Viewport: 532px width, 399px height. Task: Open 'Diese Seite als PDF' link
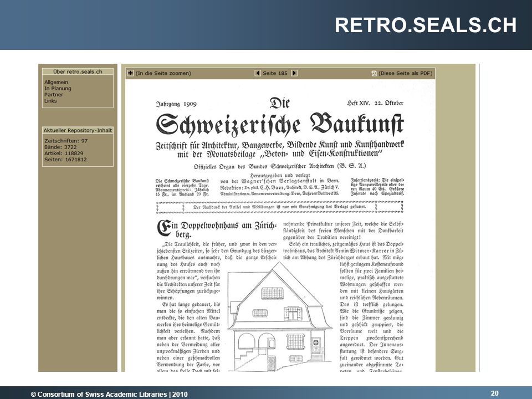pos(406,73)
